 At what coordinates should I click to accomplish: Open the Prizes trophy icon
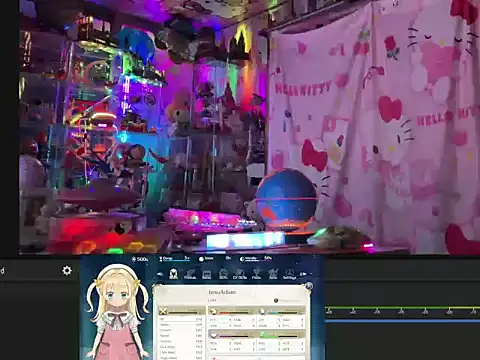[256, 274]
